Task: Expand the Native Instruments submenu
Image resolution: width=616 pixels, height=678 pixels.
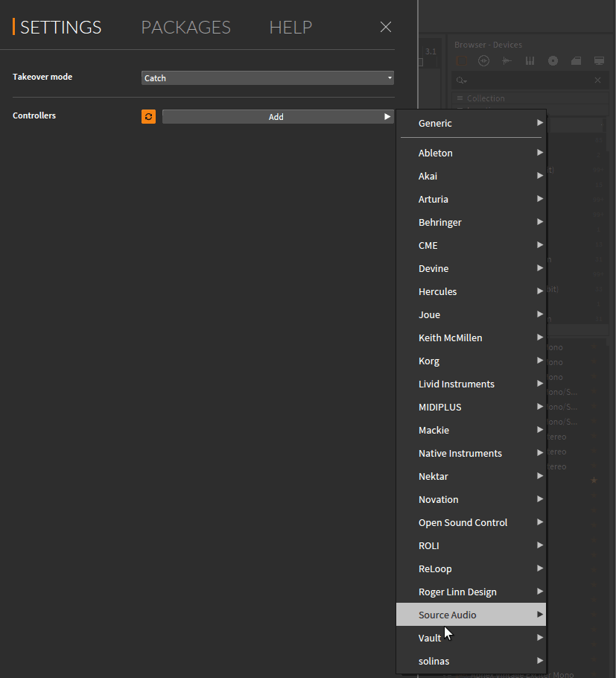Action: [x=471, y=453]
